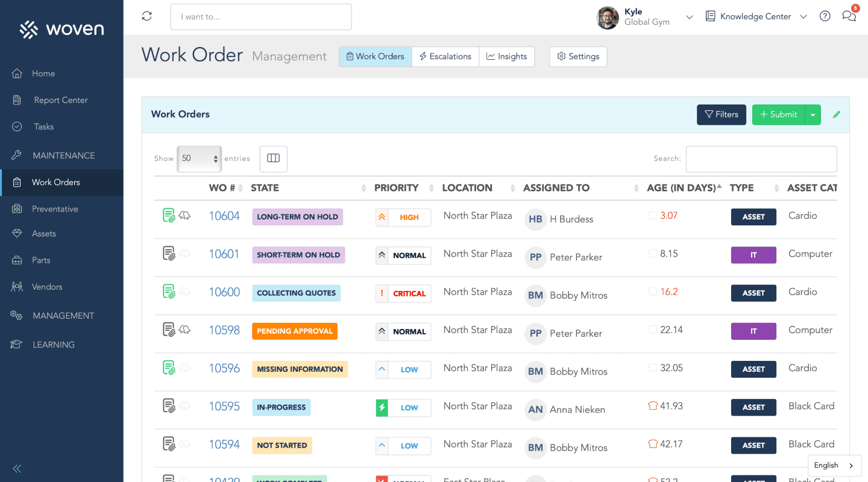Switch to the Insights tab
This screenshot has height=482, width=868.
tap(507, 57)
